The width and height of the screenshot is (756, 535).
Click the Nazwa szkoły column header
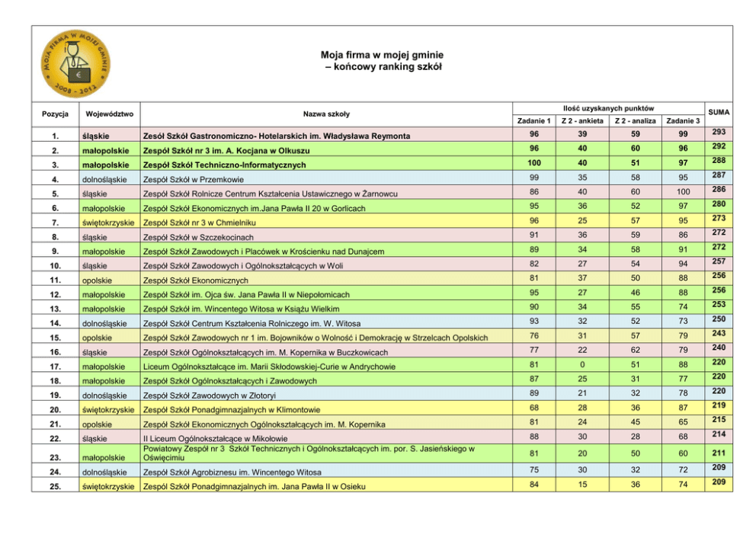click(x=326, y=114)
